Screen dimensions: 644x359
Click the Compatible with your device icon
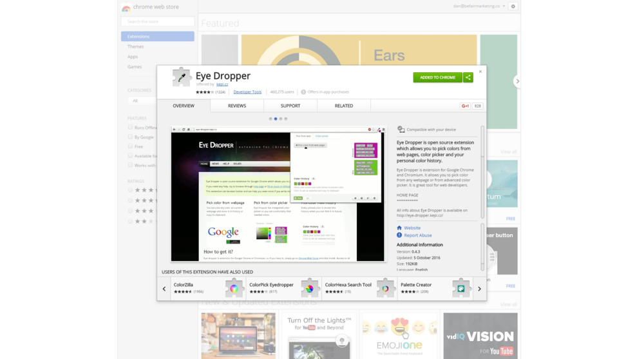[401, 130]
